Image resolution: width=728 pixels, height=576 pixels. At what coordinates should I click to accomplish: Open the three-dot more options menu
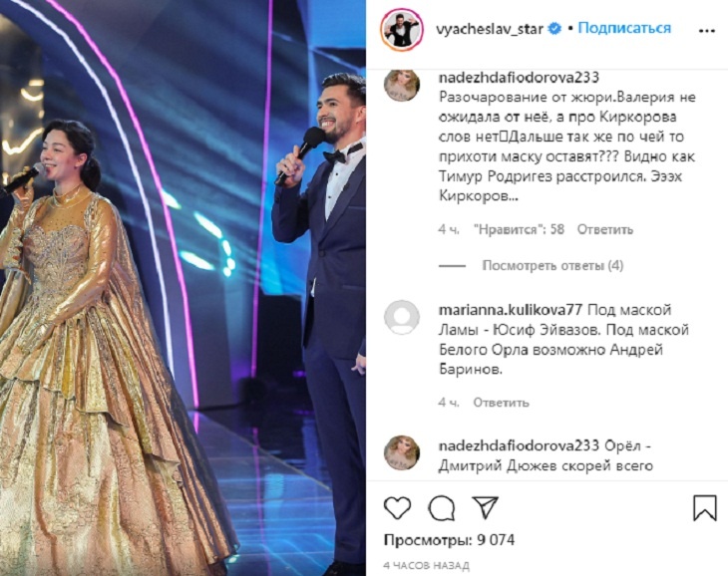pos(707,31)
